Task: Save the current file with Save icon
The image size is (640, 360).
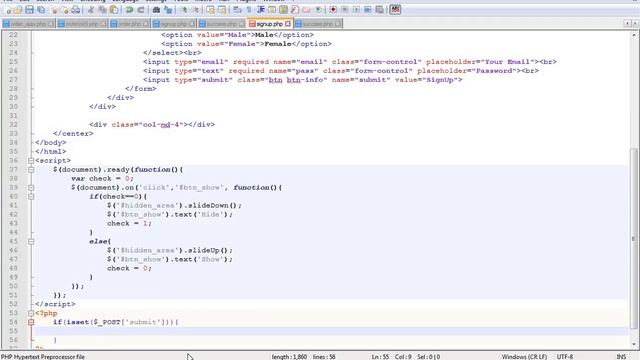Action: pyautogui.click(x=30, y=10)
